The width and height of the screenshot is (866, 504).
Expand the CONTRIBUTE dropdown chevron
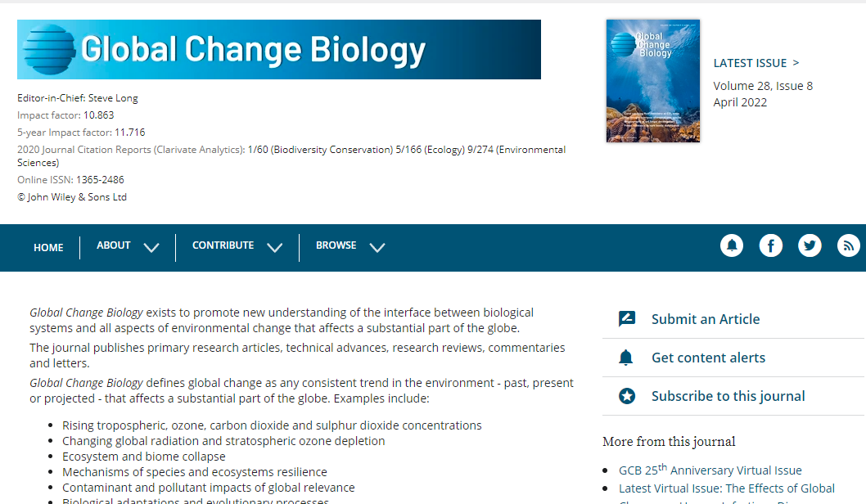pos(275,247)
